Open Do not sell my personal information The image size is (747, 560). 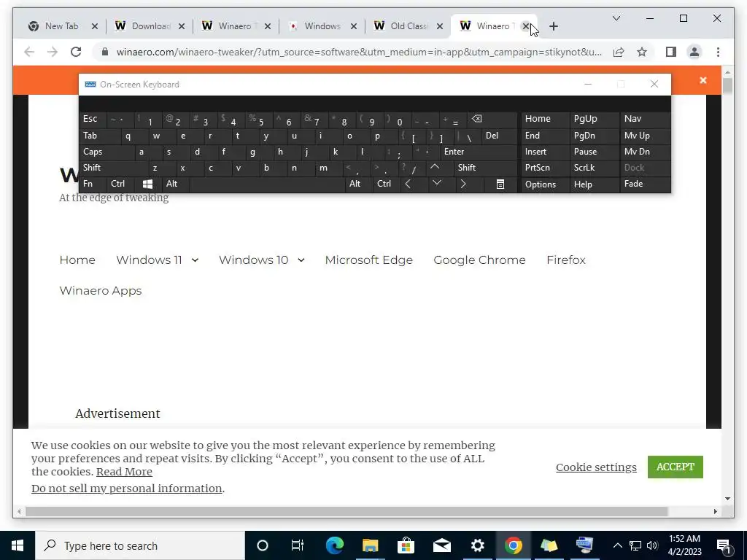(126, 489)
